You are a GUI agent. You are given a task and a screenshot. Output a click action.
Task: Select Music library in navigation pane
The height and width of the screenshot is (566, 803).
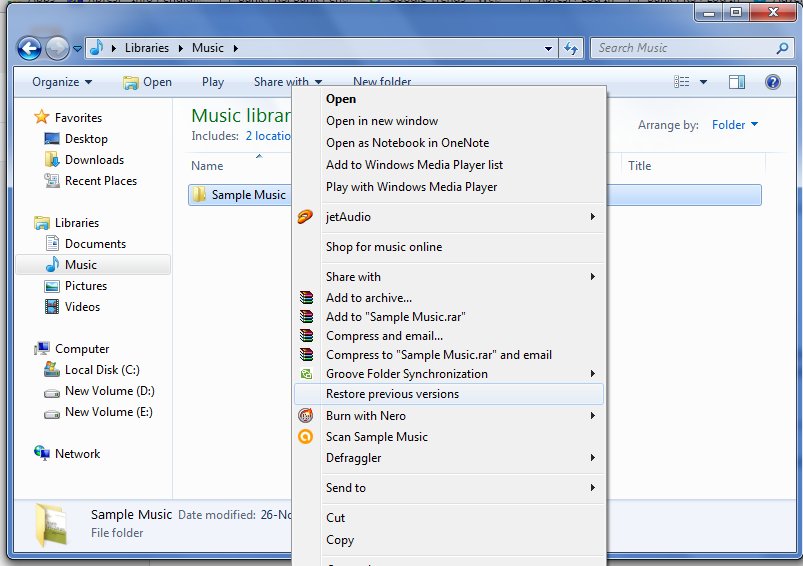pos(93,265)
